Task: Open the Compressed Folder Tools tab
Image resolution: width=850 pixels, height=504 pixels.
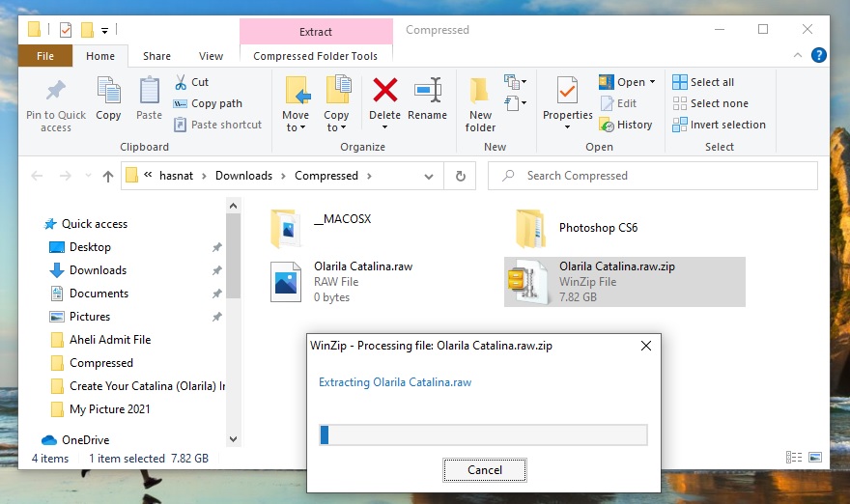Action: click(x=316, y=56)
